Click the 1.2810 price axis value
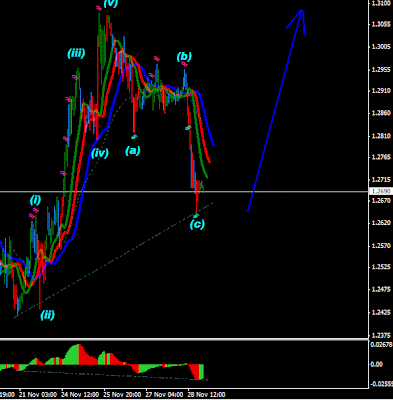This screenshot has width=393, height=400. [x=381, y=136]
